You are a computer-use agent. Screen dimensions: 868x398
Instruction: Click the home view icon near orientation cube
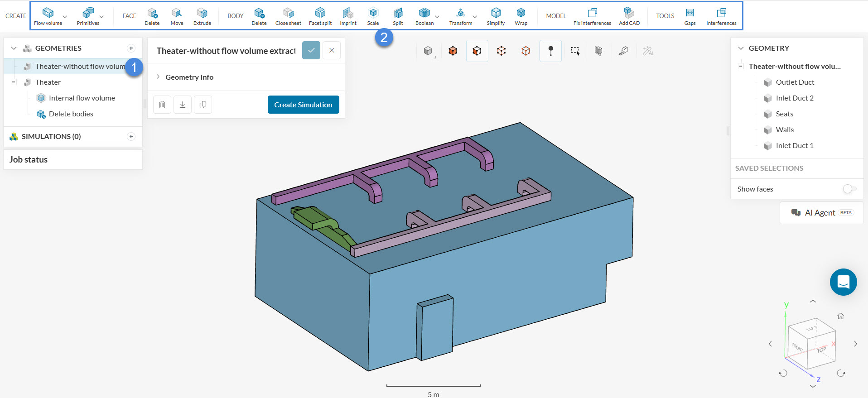point(840,316)
